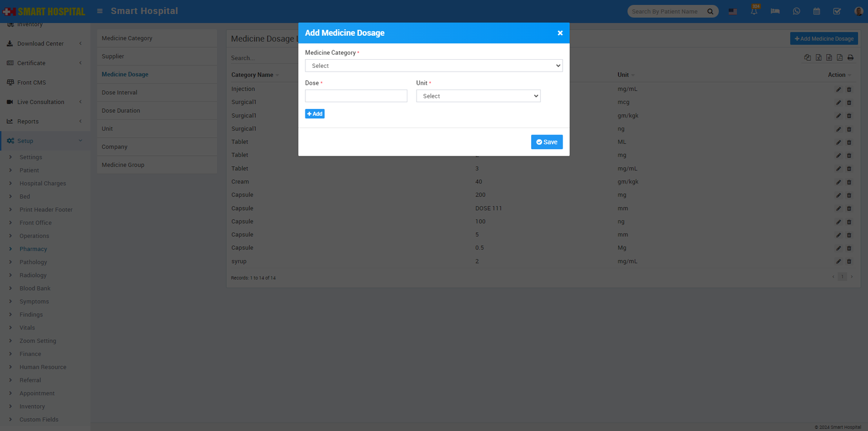Open the task checklist icon
This screenshot has height=431, width=868.
[837, 11]
